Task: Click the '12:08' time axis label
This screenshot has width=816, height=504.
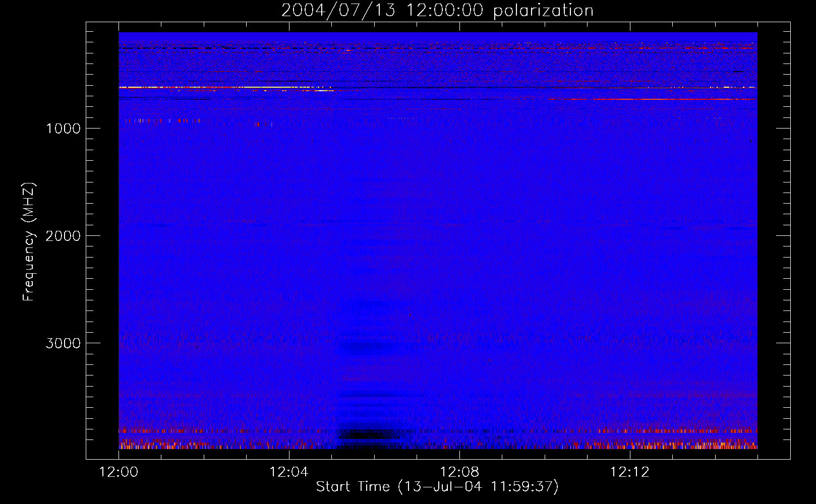Action: (x=459, y=472)
